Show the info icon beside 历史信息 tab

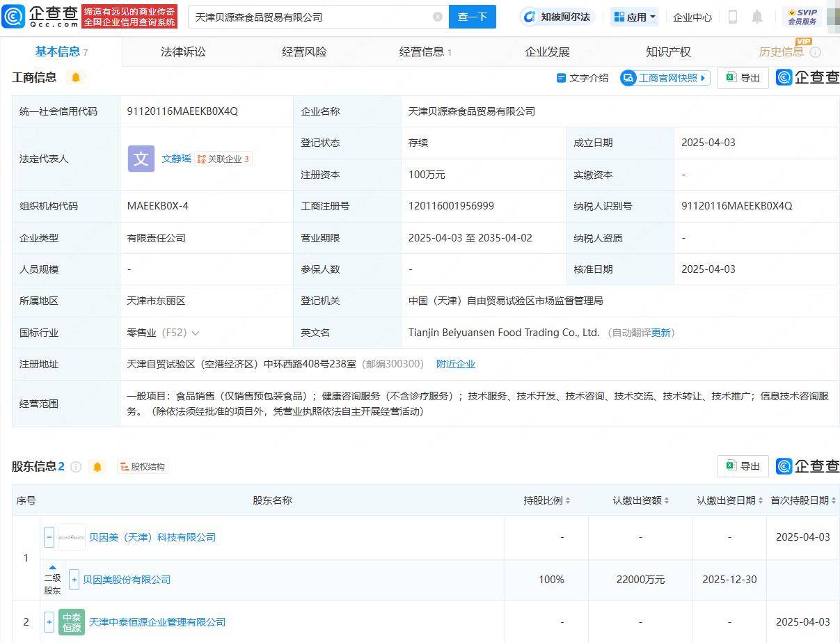816,52
